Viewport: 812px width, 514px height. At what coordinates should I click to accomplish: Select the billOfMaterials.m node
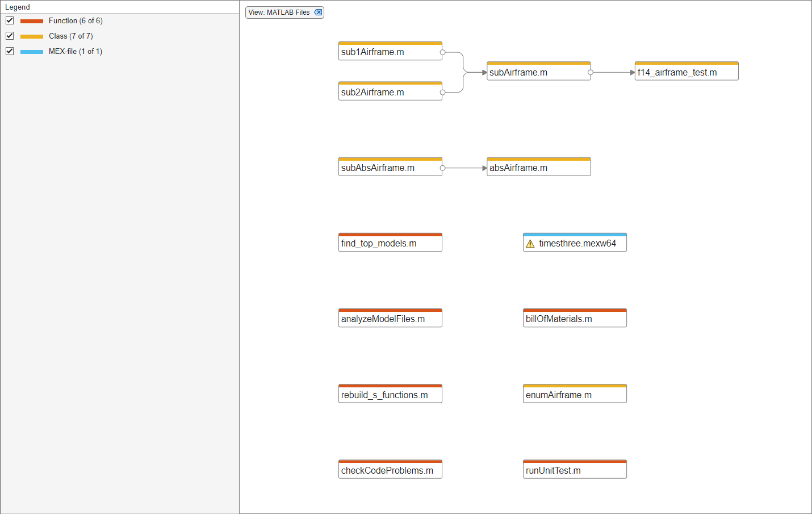(x=575, y=319)
